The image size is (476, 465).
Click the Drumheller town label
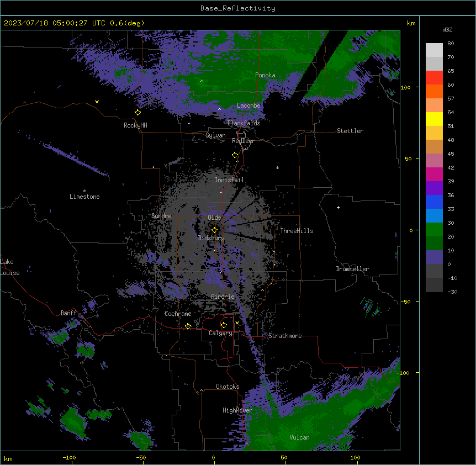(x=352, y=269)
